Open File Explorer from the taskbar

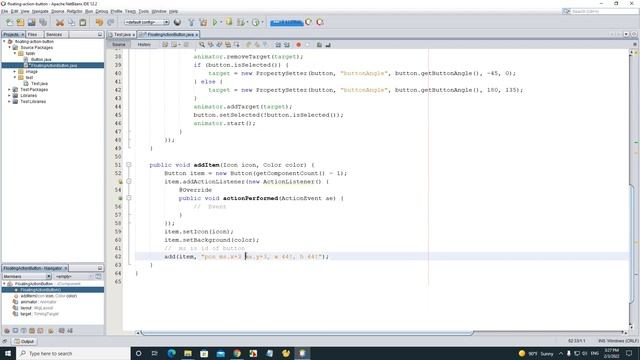coord(188,353)
